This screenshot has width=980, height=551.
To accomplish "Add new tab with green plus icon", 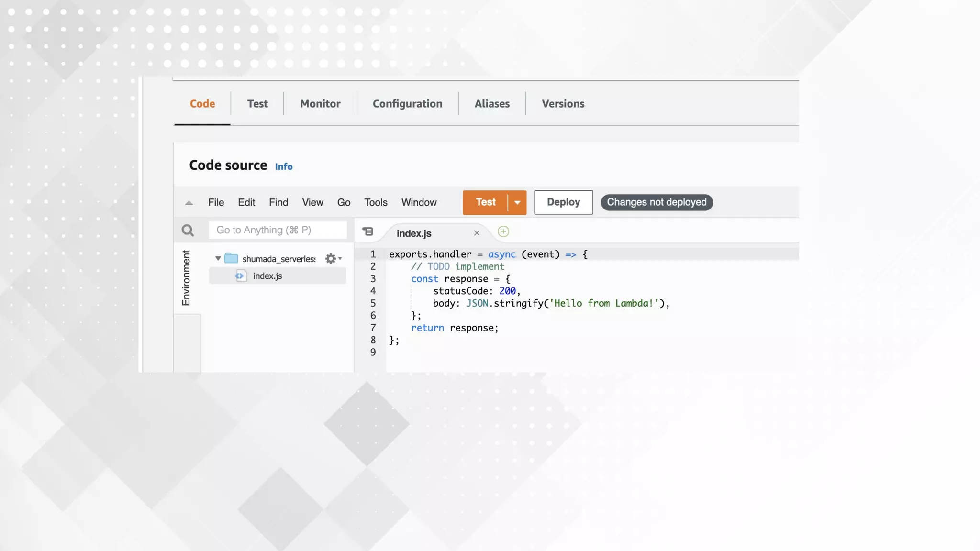I will tap(503, 231).
